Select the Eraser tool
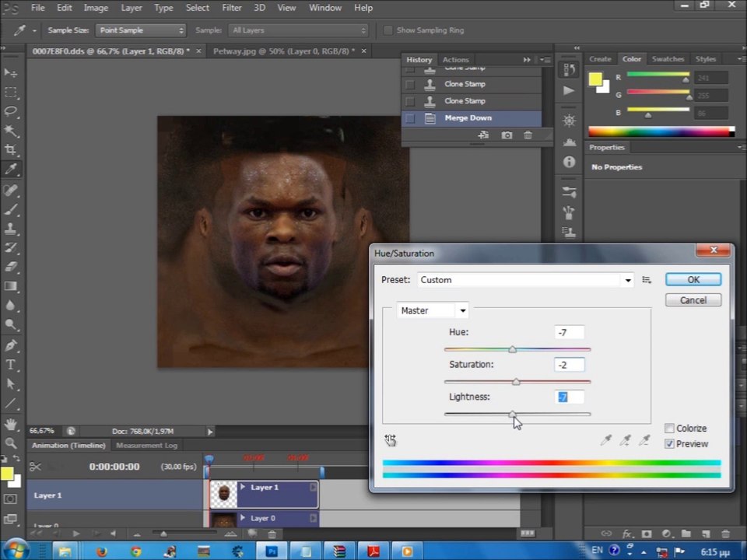747x560 pixels. tap(10, 267)
